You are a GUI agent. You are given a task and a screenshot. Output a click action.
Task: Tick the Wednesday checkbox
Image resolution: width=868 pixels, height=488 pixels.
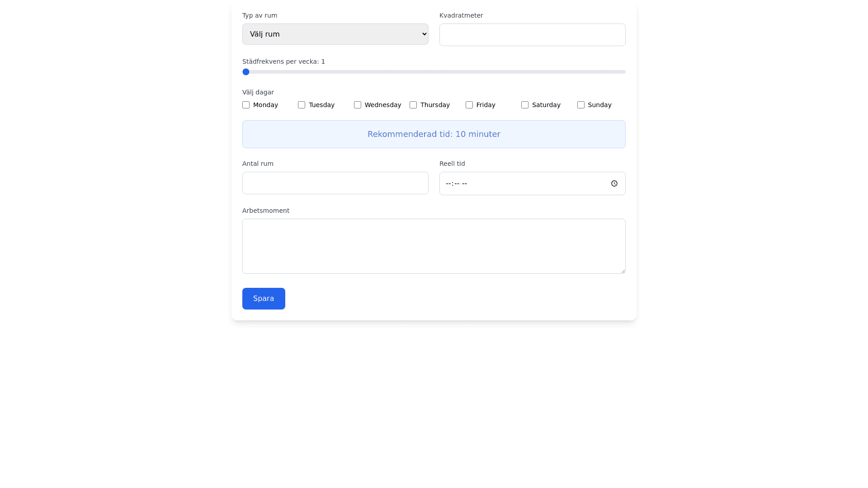click(x=358, y=105)
